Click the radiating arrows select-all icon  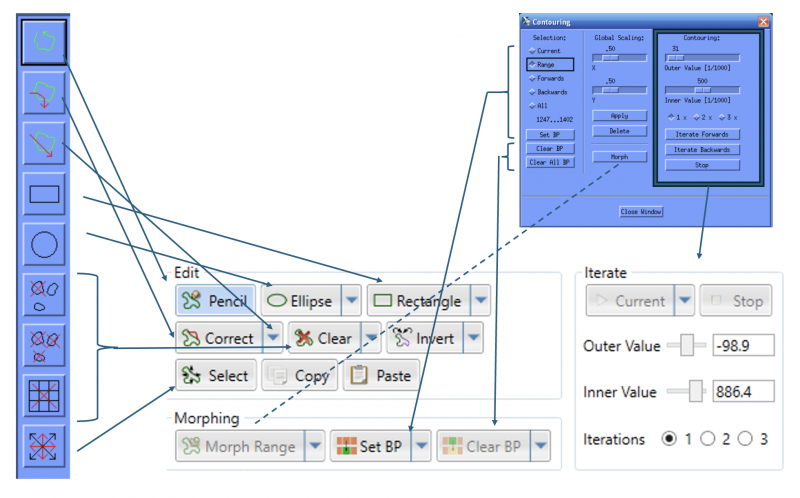point(44,446)
